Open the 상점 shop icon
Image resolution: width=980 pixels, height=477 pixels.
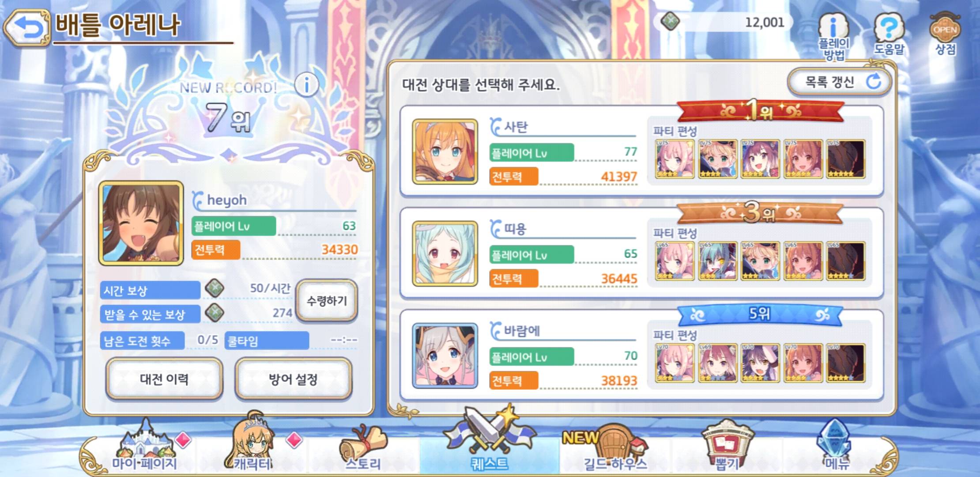point(945,34)
